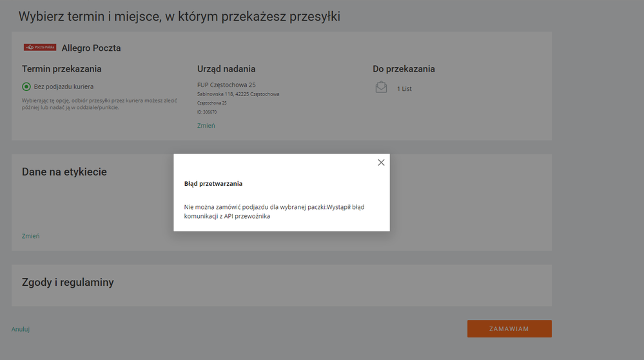Click the Dane na etykiecie heading

point(64,172)
